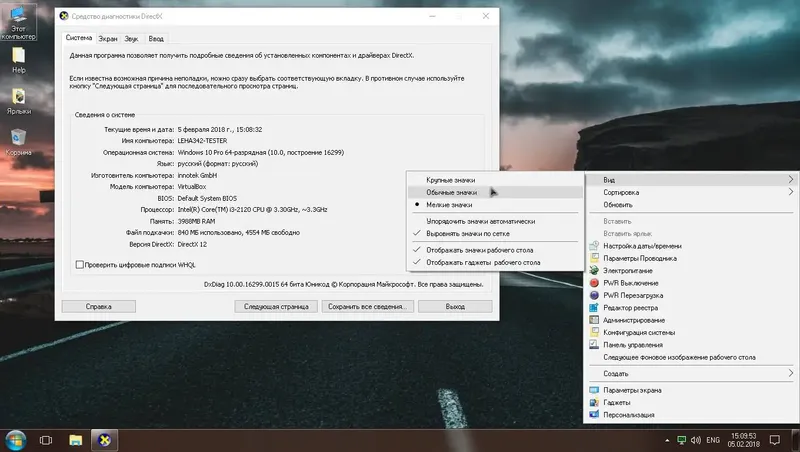Open the taskbar clock showing 05.02.2018
The height and width of the screenshot is (452, 800).
(743, 440)
